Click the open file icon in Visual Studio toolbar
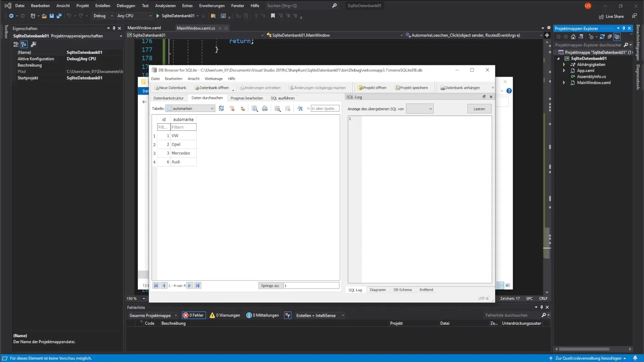 [x=44, y=16]
